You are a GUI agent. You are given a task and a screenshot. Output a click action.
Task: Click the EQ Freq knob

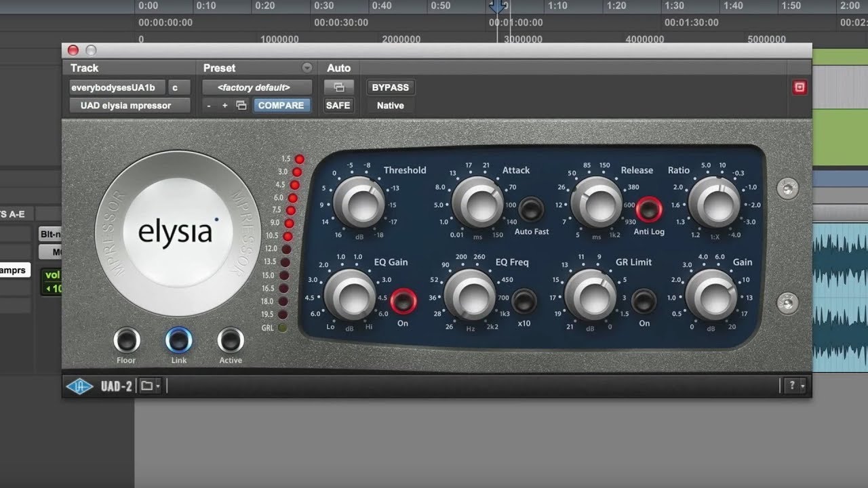tap(470, 296)
